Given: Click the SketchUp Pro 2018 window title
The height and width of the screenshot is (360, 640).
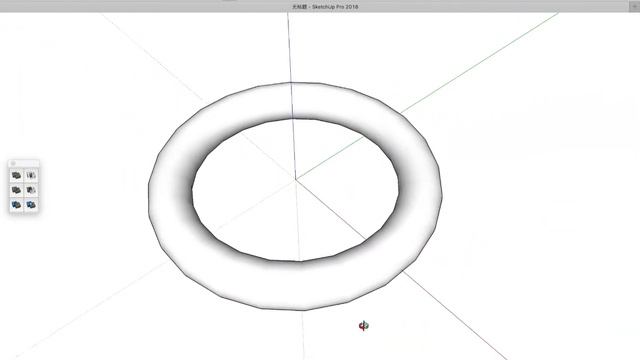Looking at the screenshot, I should [x=325, y=7].
